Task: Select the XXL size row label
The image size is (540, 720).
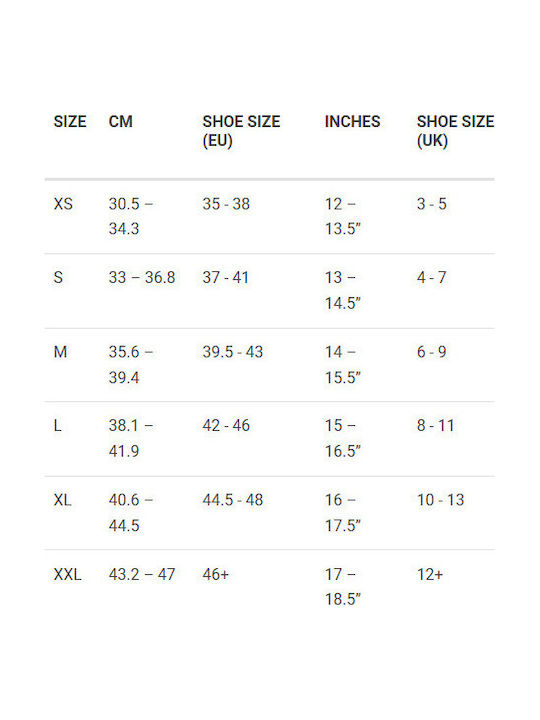Action: coord(68,574)
